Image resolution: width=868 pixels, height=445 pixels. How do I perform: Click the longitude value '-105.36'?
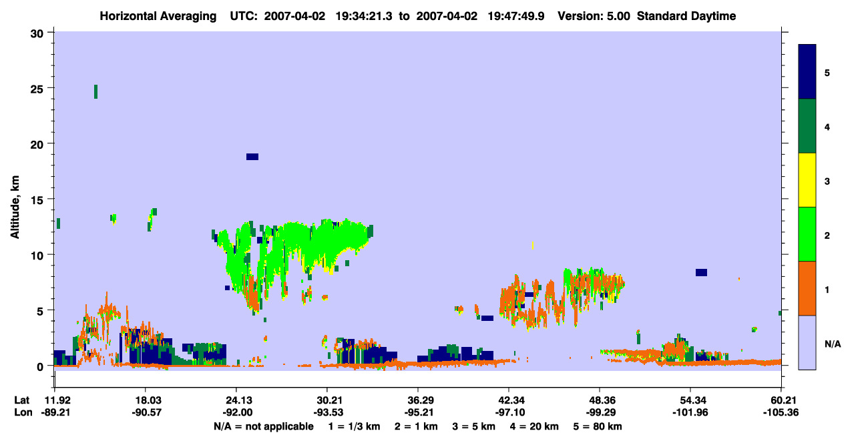(x=781, y=412)
